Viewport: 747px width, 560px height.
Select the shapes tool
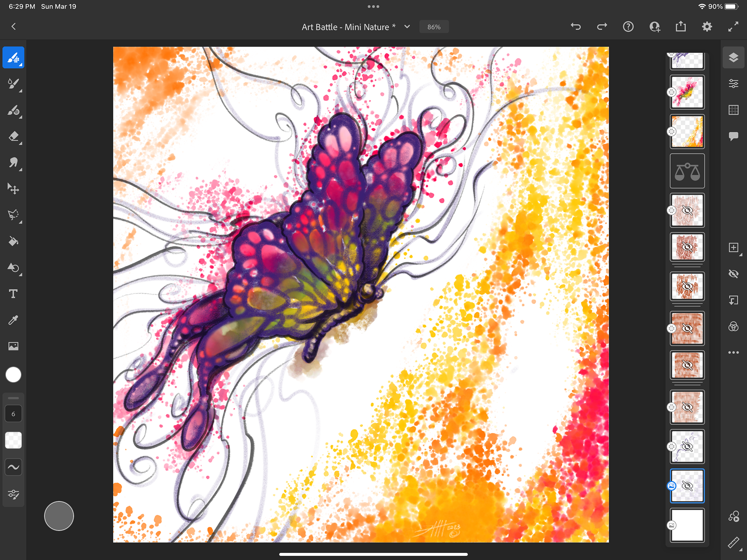click(x=14, y=268)
